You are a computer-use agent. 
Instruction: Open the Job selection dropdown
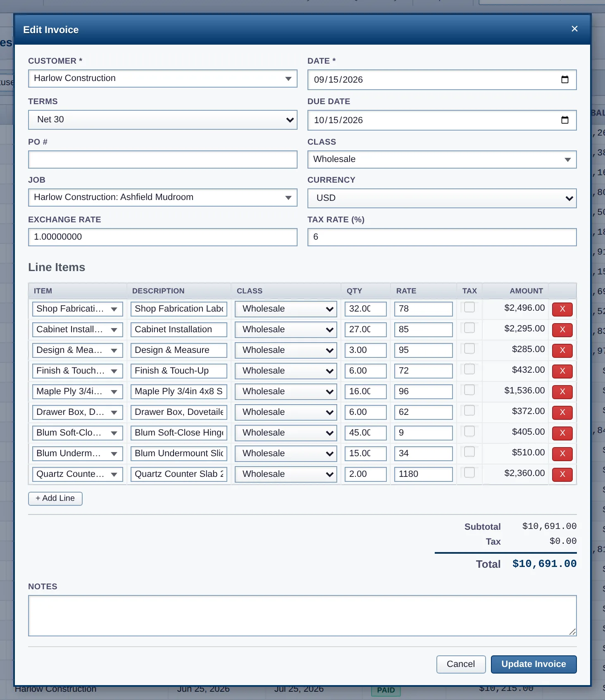coord(163,198)
